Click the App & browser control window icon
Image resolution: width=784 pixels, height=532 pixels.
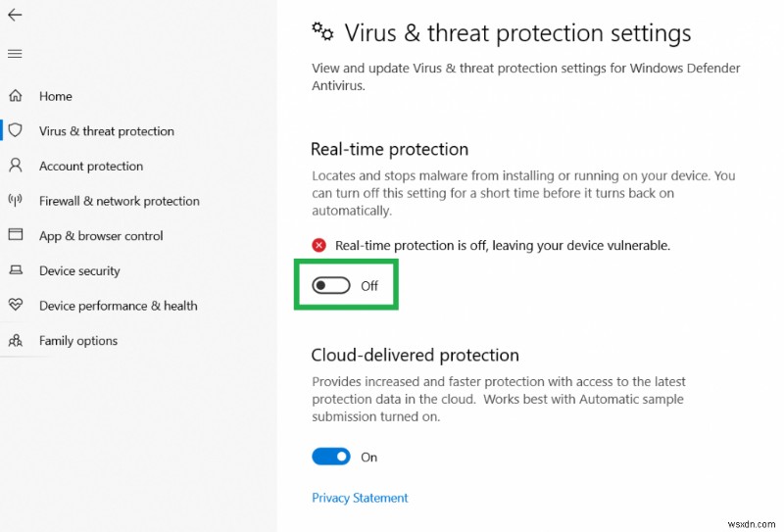pos(16,235)
